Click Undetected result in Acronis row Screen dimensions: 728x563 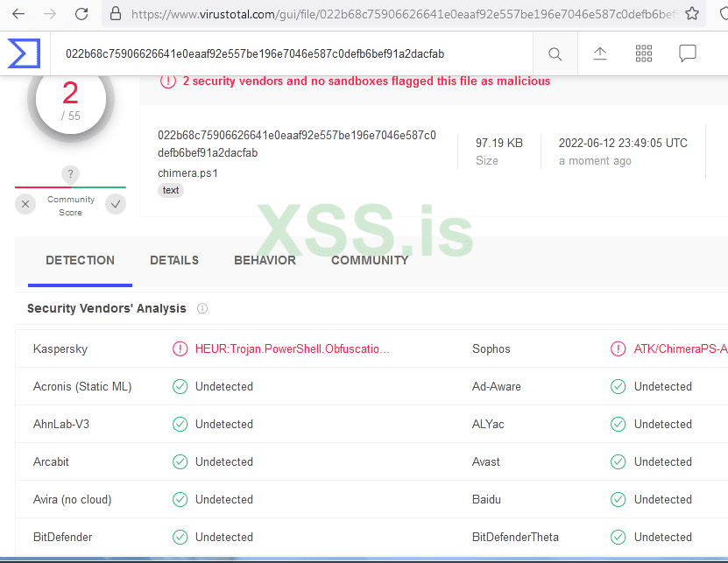[223, 387]
